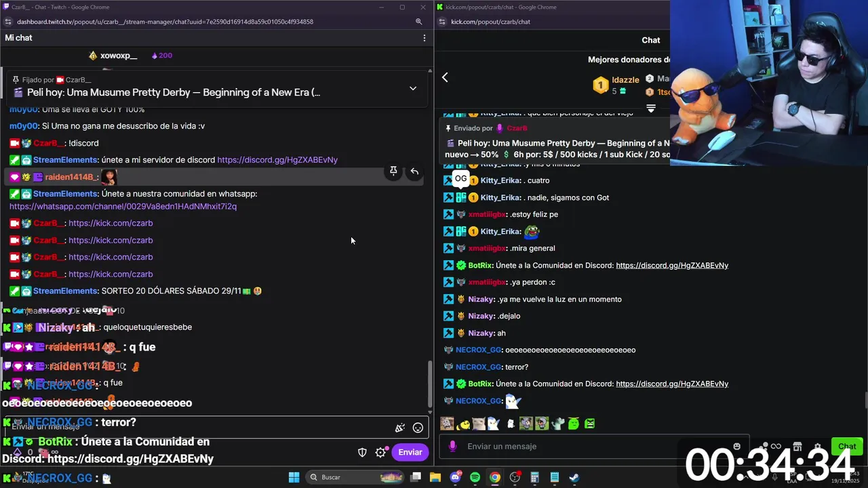Click Kitty_Erika username near 'cuatro' message
Viewport: 868px width, 488px height.
(500, 181)
